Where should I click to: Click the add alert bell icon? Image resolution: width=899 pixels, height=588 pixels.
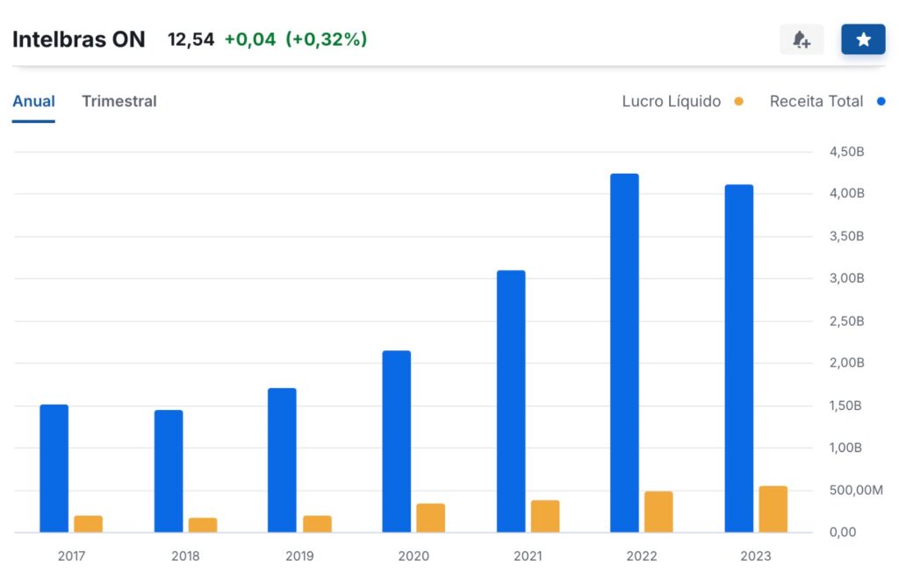(801, 39)
